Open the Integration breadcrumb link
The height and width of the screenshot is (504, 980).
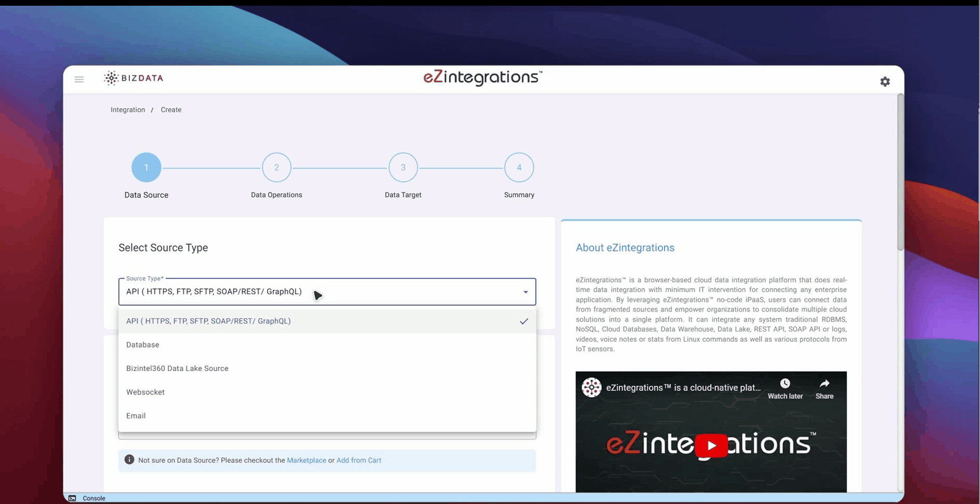pos(127,110)
